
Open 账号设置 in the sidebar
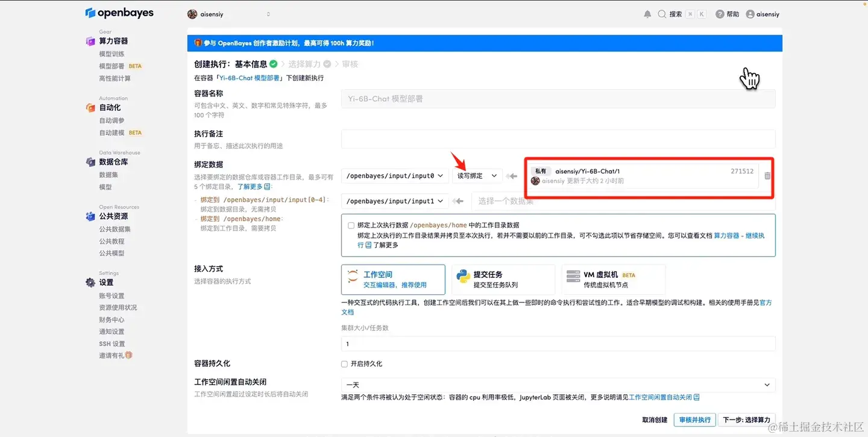click(x=112, y=296)
